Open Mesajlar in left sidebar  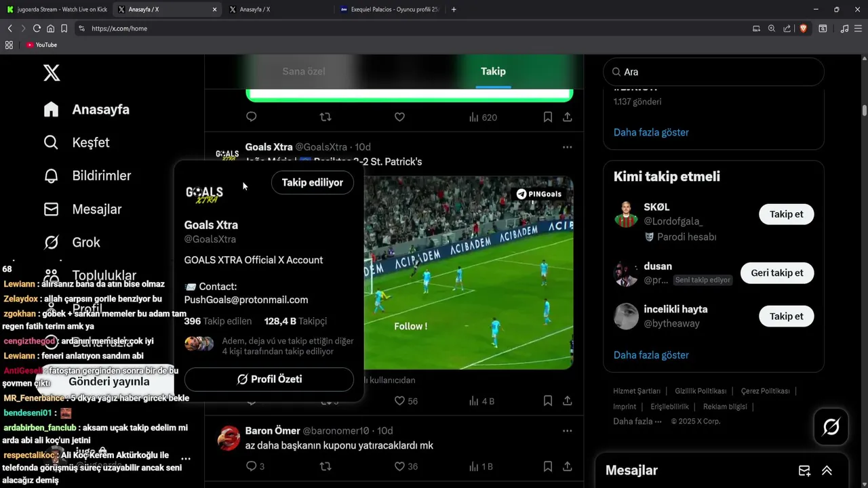(82, 209)
